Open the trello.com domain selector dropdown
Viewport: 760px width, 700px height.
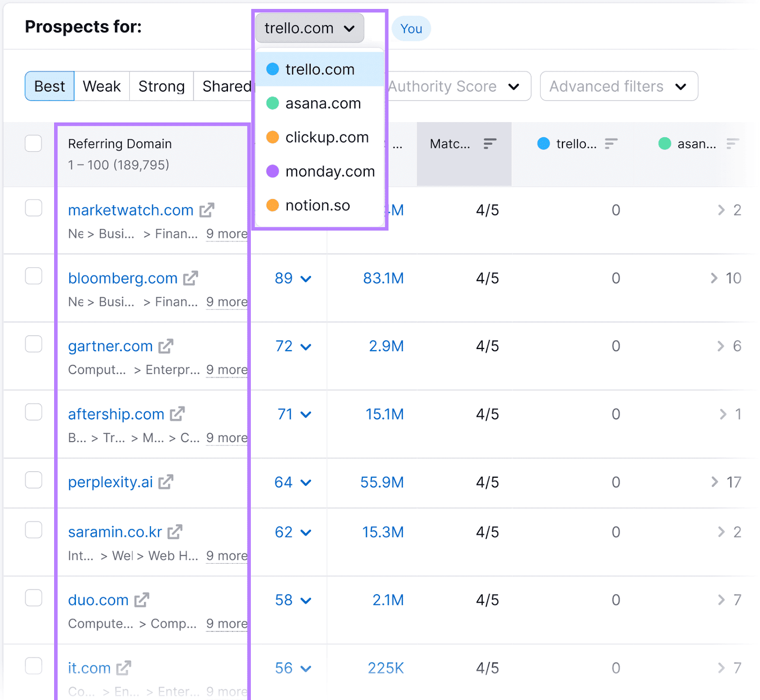[309, 28]
